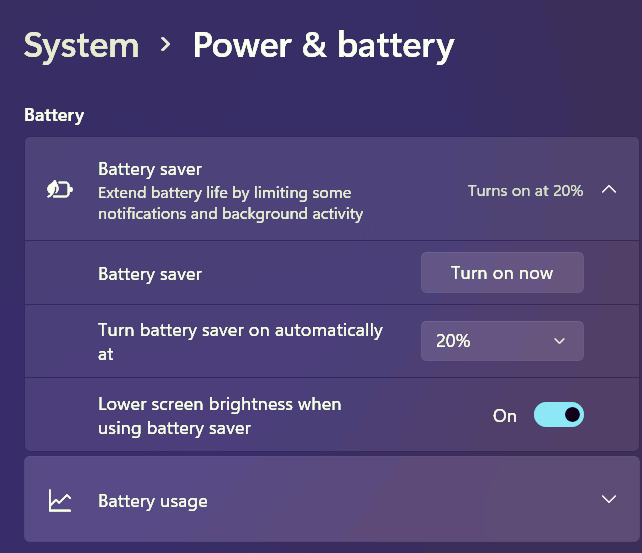
Task: Click the Battery section heading
Action: point(54,115)
